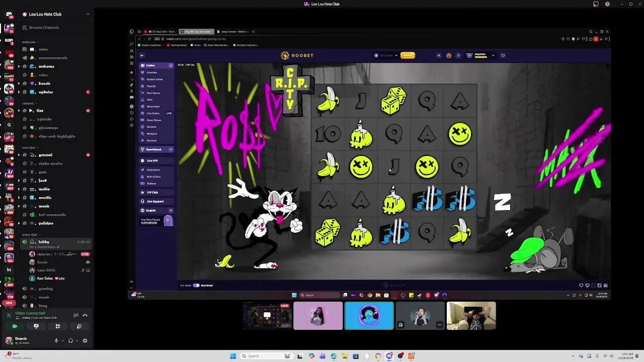The width and height of the screenshot is (644, 362).
Task: Open the live channel
Action: (55, 111)
